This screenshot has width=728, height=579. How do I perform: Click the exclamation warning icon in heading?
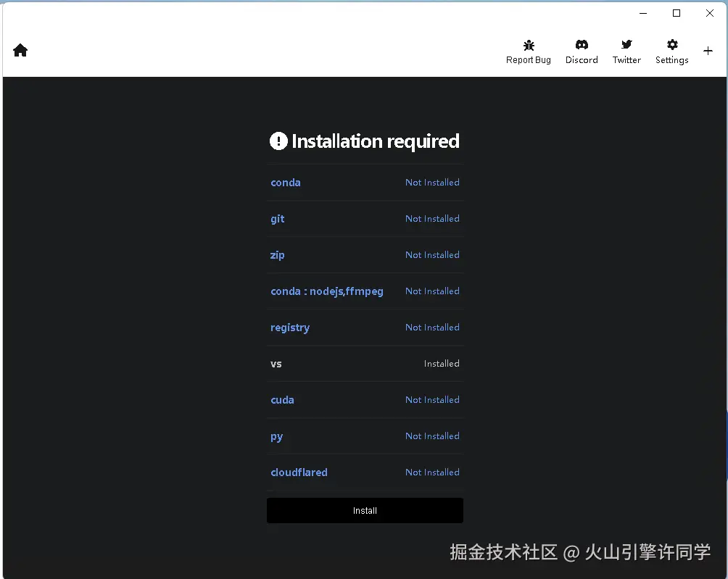(278, 141)
